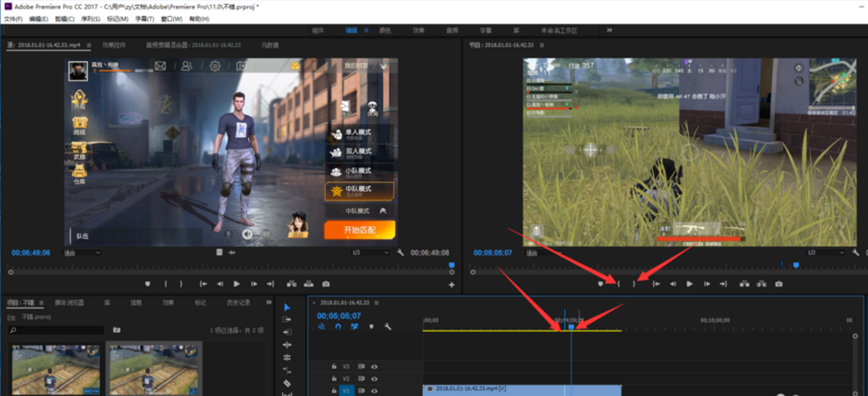Select the Selection tool arrow
The image size is (868, 396).
click(287, 307)
